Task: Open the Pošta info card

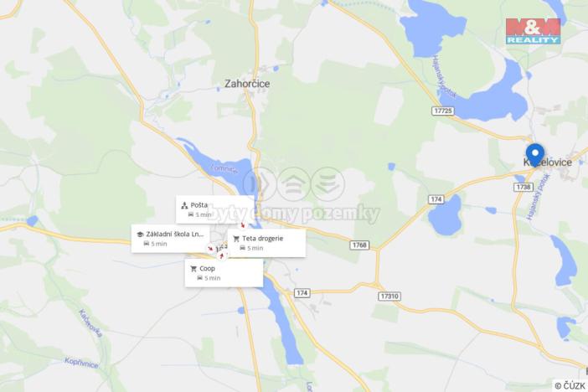Action: pos(215,209)
